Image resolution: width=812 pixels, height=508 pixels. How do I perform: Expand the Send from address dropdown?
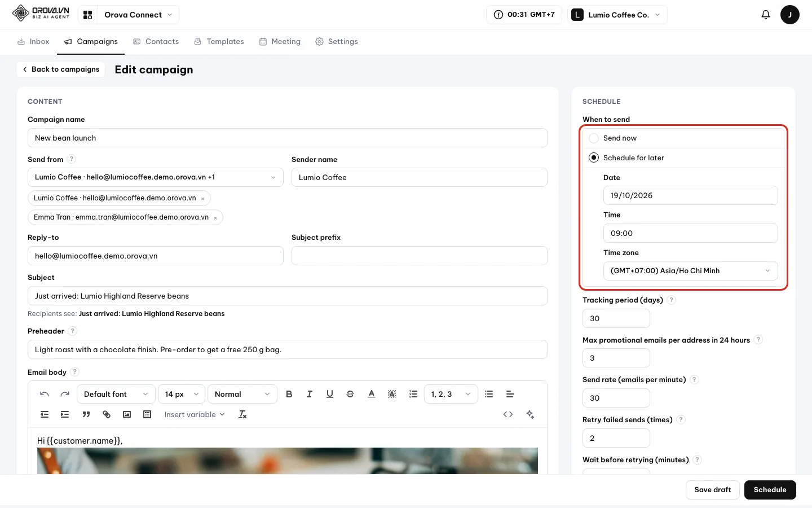click(156, 177)
